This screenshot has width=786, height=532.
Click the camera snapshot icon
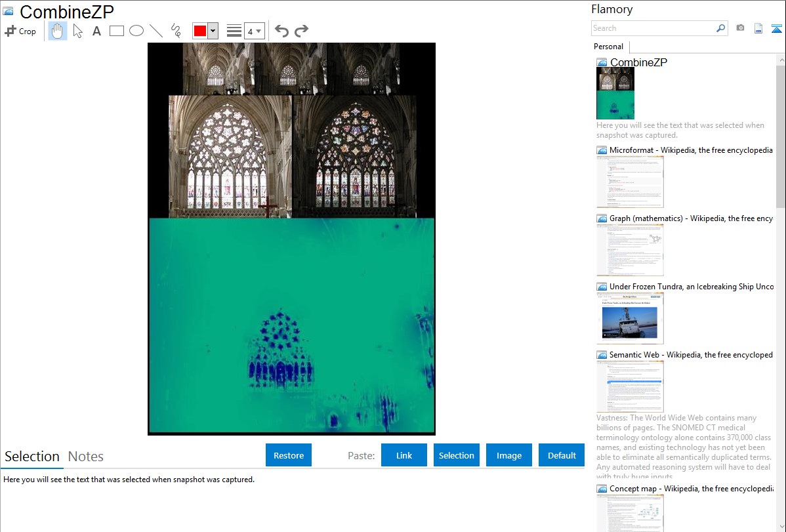click(740, 28)
